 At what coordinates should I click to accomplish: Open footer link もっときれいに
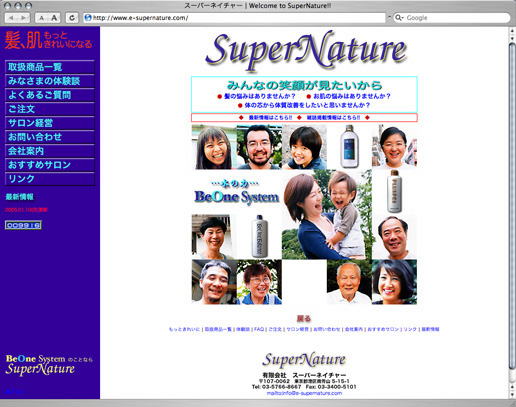click(x=184, y=329)
